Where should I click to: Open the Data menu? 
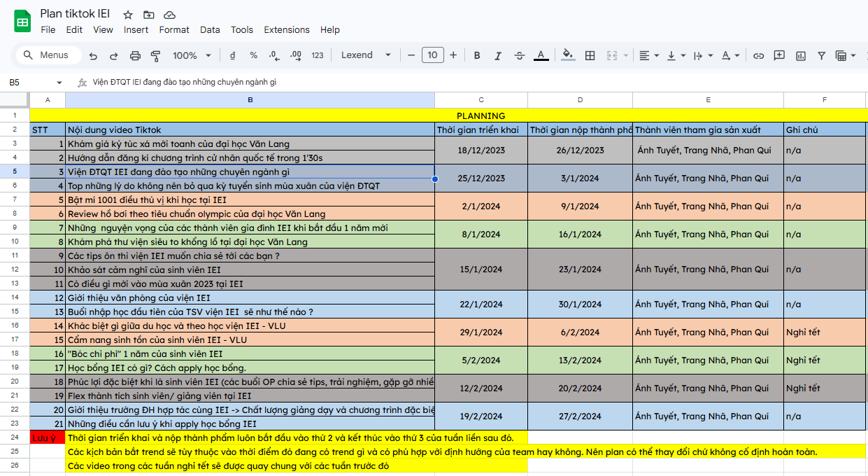pos(210,30)
